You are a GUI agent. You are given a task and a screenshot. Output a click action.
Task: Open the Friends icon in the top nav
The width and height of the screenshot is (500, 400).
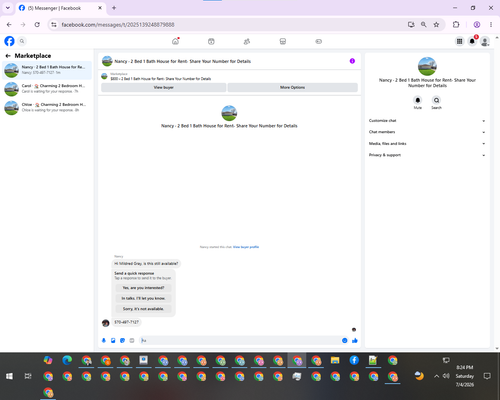[247, 41]
